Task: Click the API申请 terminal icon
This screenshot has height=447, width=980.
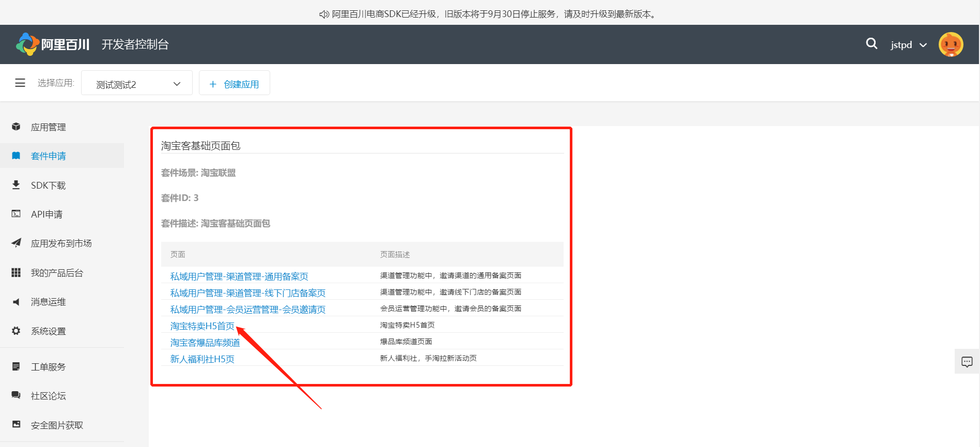Action: [16, 214]
